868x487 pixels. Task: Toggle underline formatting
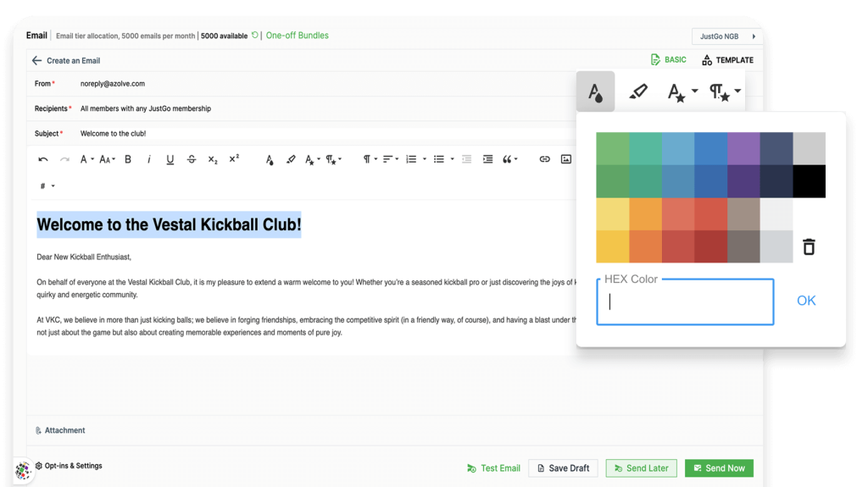[170, 159]
